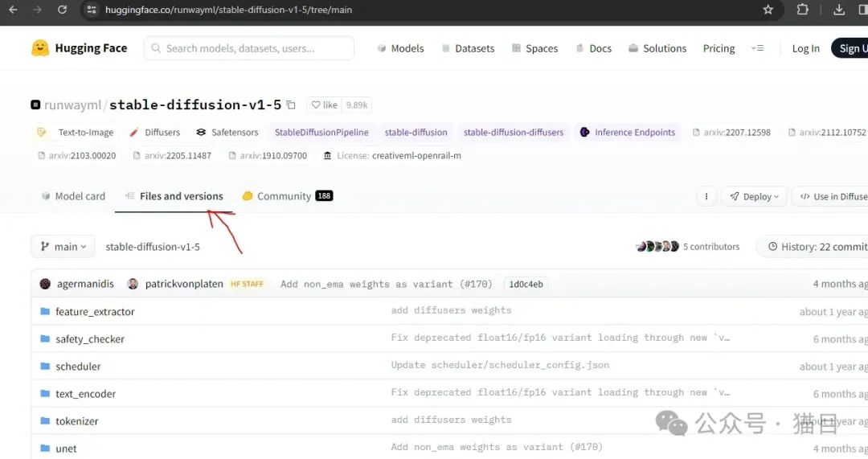Open the arxiv:2207.12598 tag
868x459 pixels.
(x=731, y=133)
